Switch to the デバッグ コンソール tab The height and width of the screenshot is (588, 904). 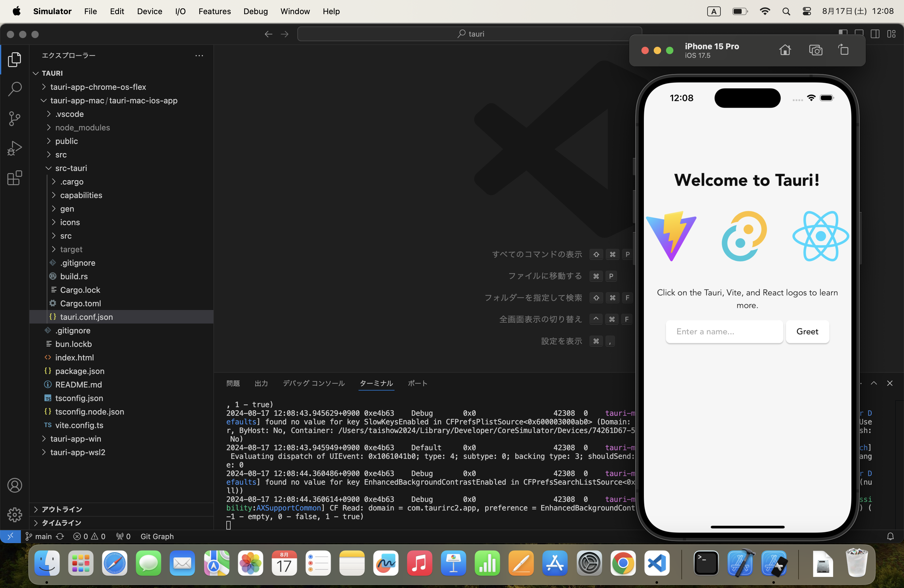[313, 383]
